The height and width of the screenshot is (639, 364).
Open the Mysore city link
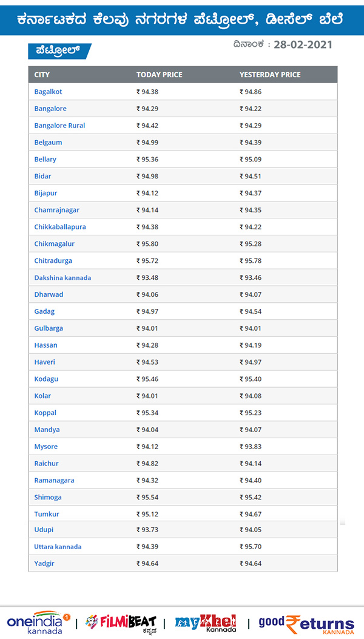45,447
